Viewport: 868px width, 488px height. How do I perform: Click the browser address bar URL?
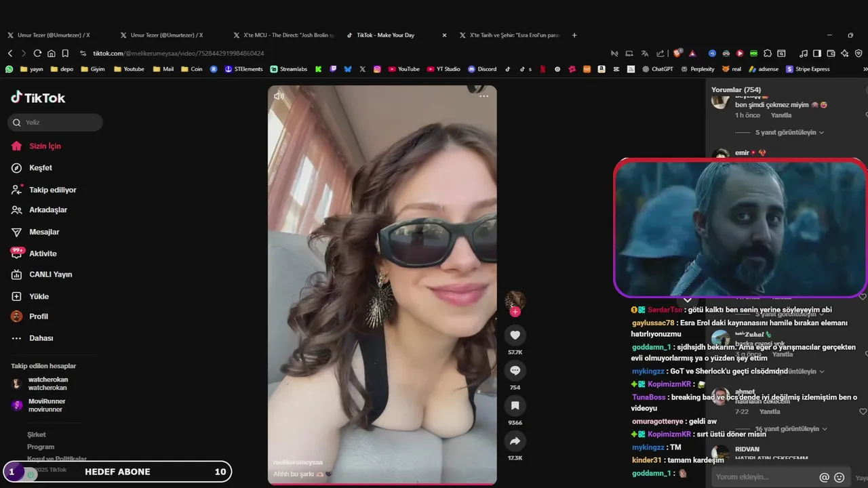coord(178,53)
